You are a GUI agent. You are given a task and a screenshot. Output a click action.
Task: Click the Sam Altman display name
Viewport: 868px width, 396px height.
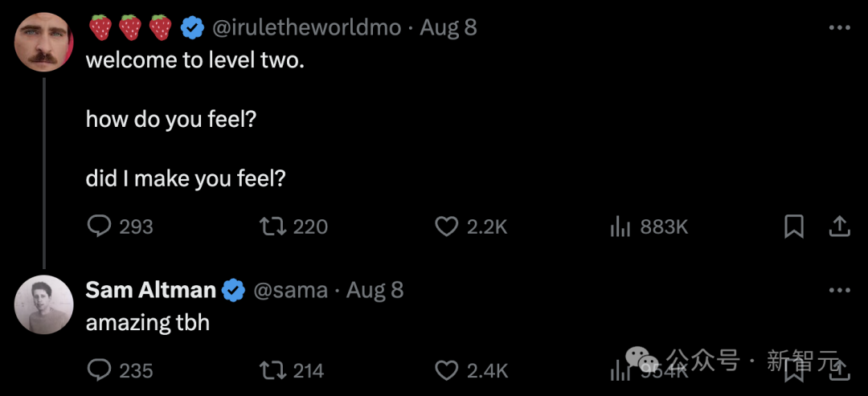150,290
